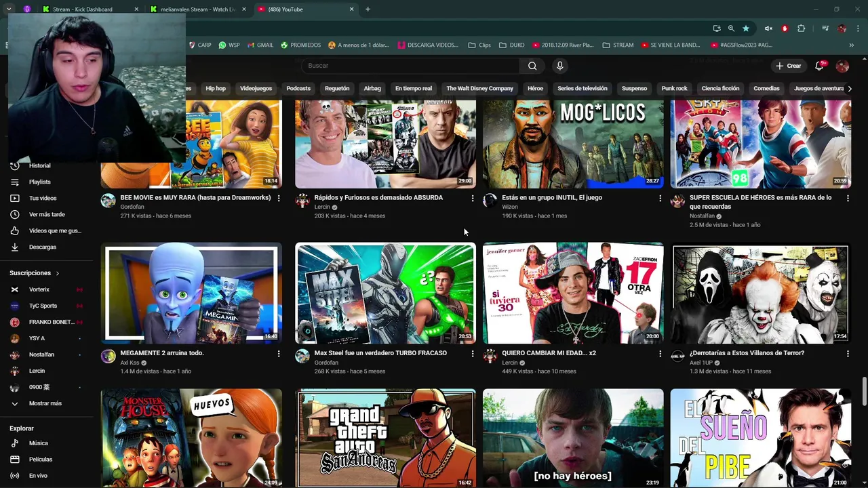This screenshot has height=488, width=868.
Task: Select the Airbag category chip
Action: [372, 88]
